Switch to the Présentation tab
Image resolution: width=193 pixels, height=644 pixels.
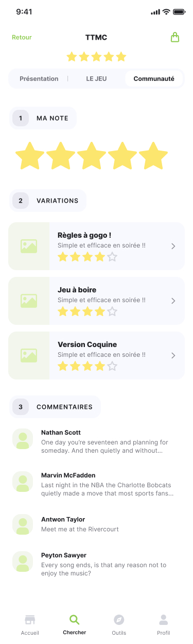tap(39, 79)
